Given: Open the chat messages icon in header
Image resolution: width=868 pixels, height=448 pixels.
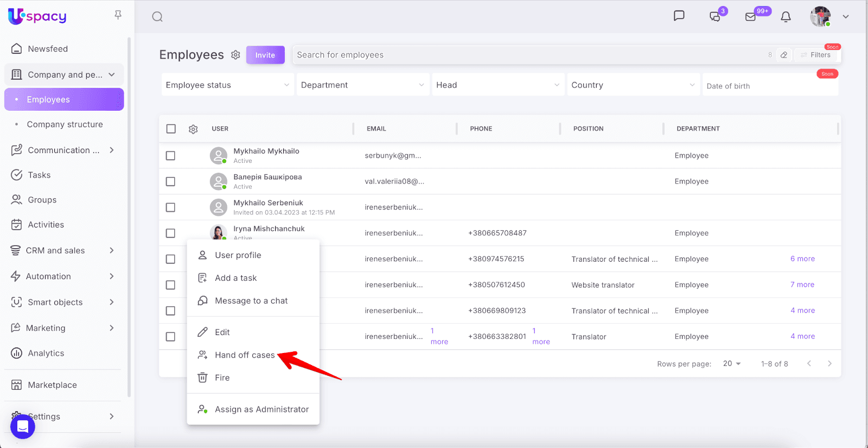Looking at the screenshot, I should [x=679, y=16].
